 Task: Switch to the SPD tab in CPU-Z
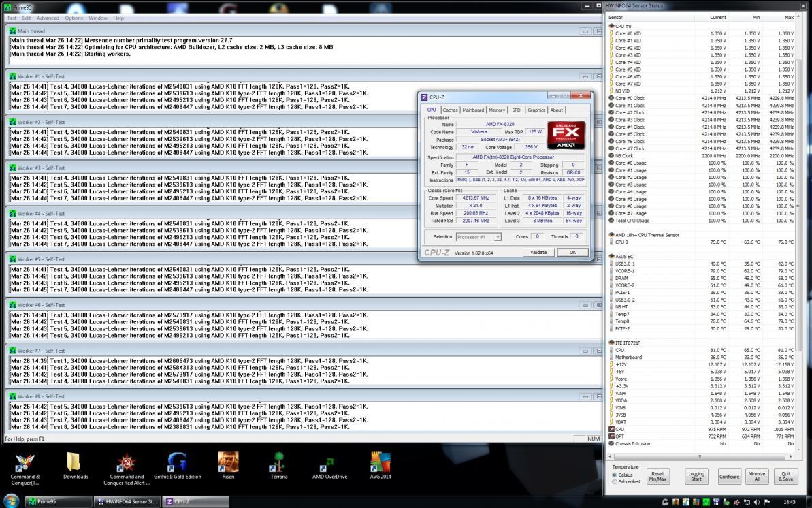point(516,110)
